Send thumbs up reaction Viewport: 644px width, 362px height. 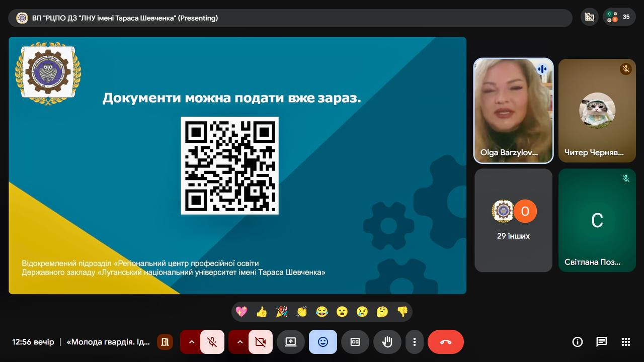pyautogui.click(x=262, y=312)
